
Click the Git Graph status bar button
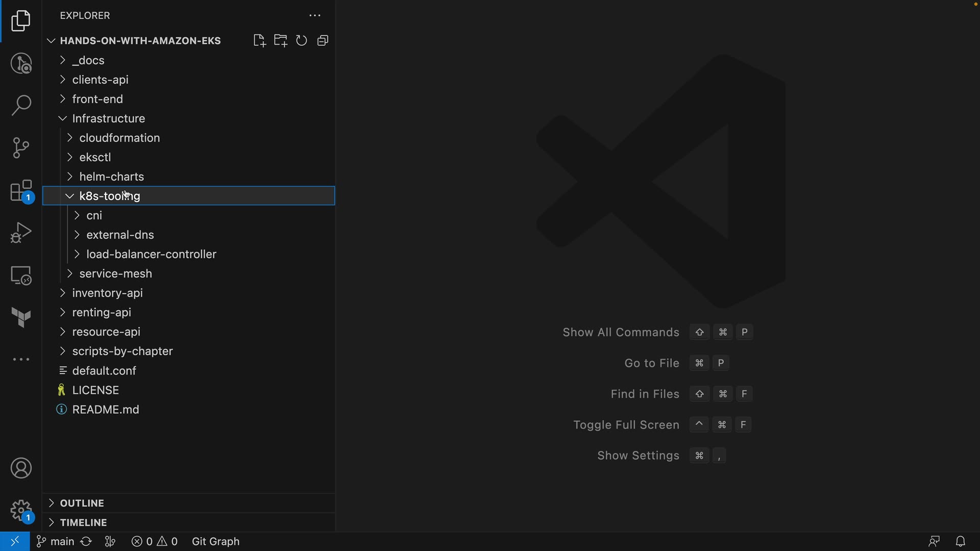[215, 541]
